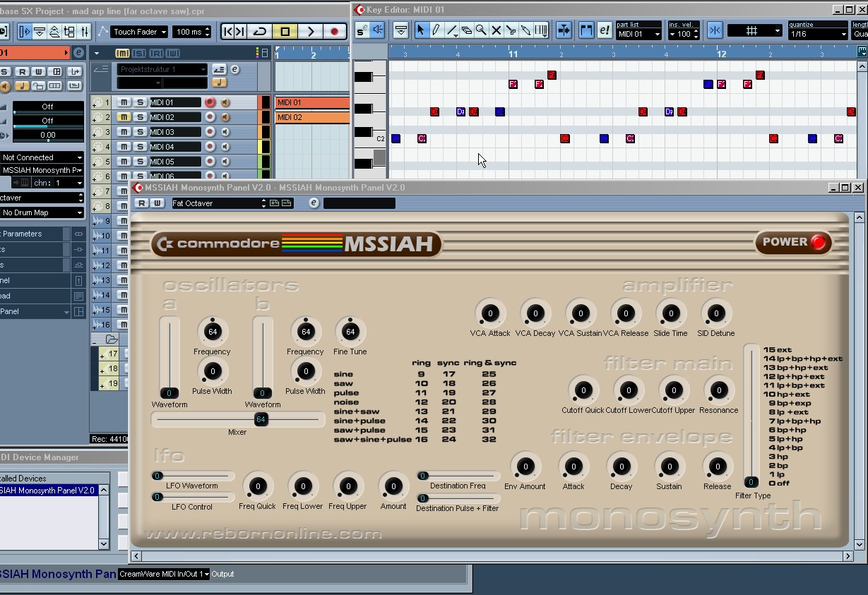Open the part list dropdown showing MIDI 01
This screenshot has width=868, height=595.
(638, 34)
